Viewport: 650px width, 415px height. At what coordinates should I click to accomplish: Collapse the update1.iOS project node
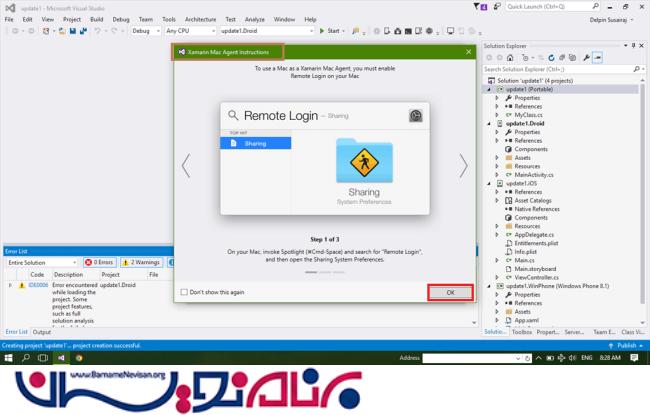pyautogui.click(x=488, y=183)
